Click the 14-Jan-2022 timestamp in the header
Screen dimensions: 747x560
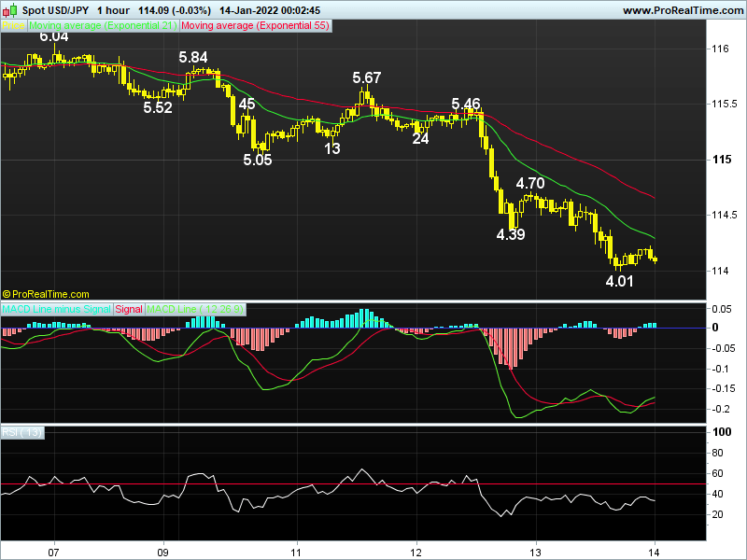252,9
